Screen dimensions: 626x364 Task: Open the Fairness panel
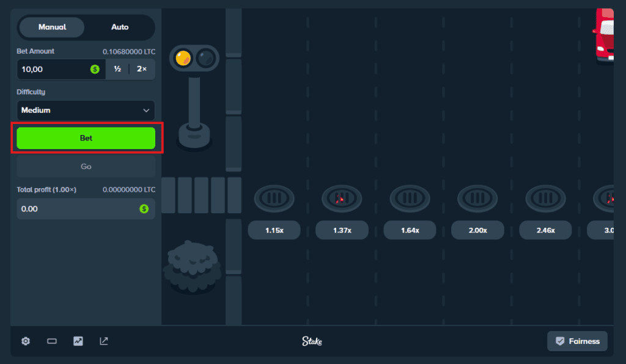tap(577, 341)
